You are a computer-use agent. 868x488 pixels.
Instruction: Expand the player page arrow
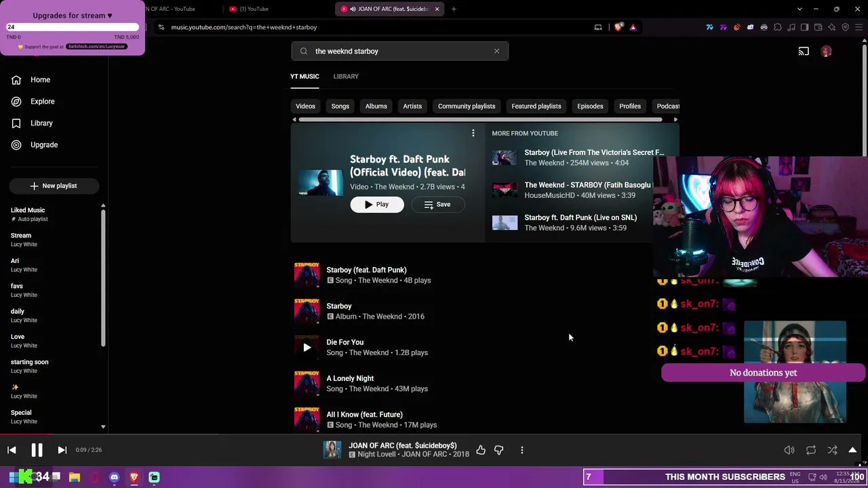pos(852,450)
